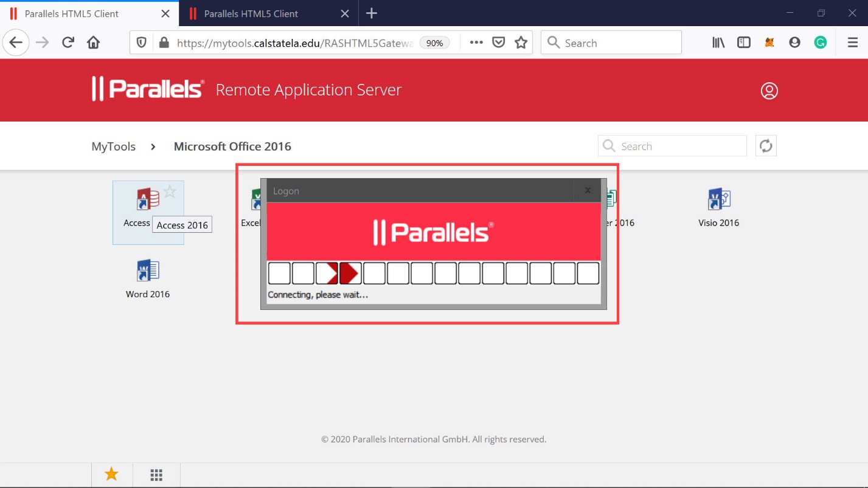The width and height of the screenshot is (868, 488).
Task: Click the user account icon in red header
Action: (769, 91)
